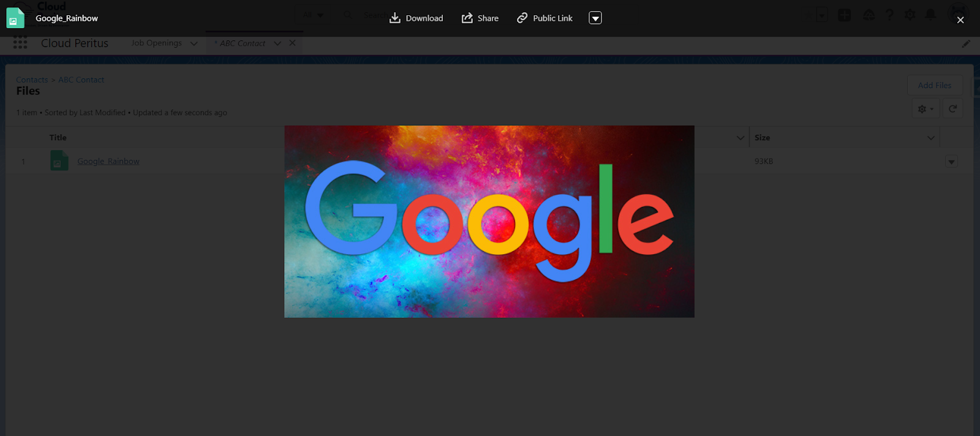Open the App Launcher grid icon

pos(20,43)
